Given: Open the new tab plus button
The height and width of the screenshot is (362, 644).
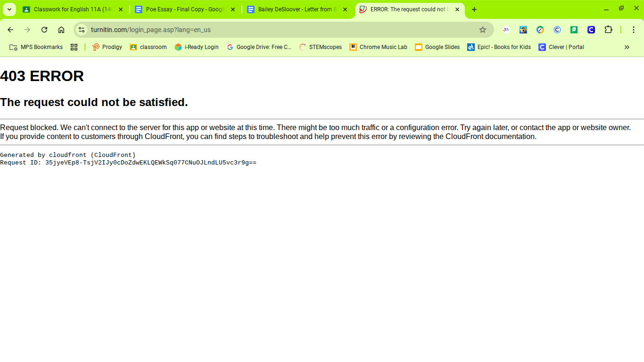Looking at the screenshot, I should tap(474, 9).
